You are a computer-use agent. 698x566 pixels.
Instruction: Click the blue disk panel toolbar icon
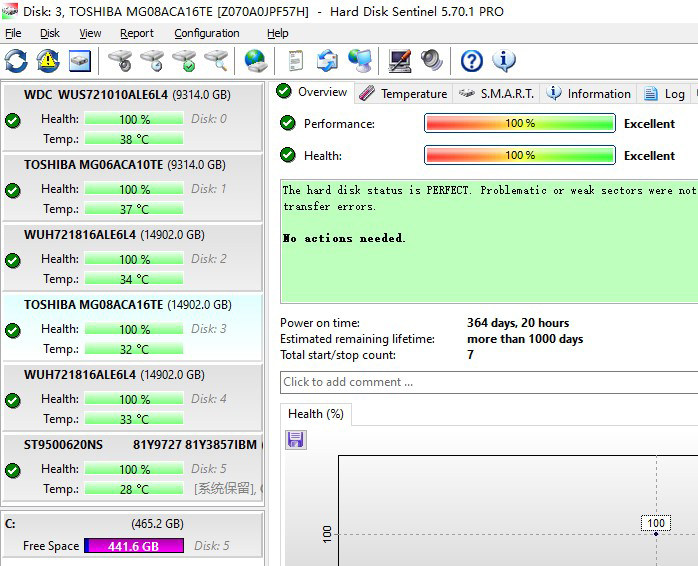click(x=80, y=61)
